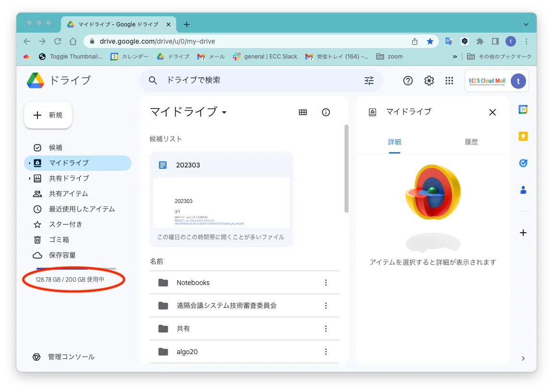Open Google Keep side panel icon
Screen dimensions: 553x392
pyautogui.click(x=523, y=136)
